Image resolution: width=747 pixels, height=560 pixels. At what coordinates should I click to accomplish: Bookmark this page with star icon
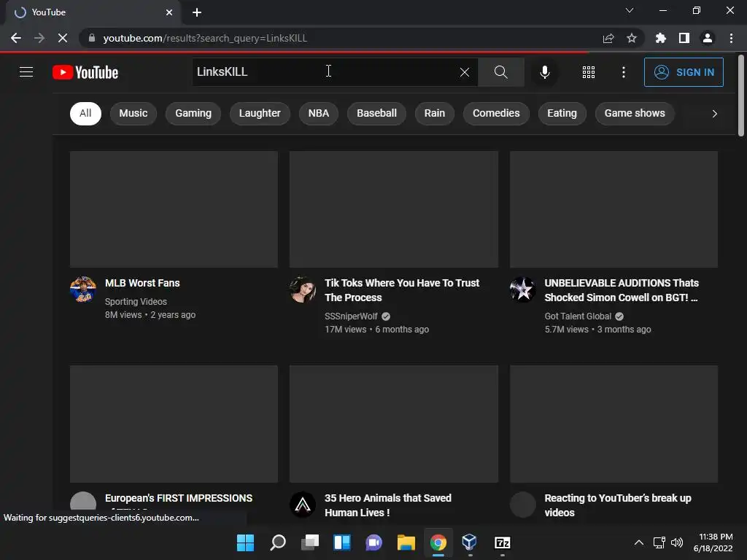[632, 38]
